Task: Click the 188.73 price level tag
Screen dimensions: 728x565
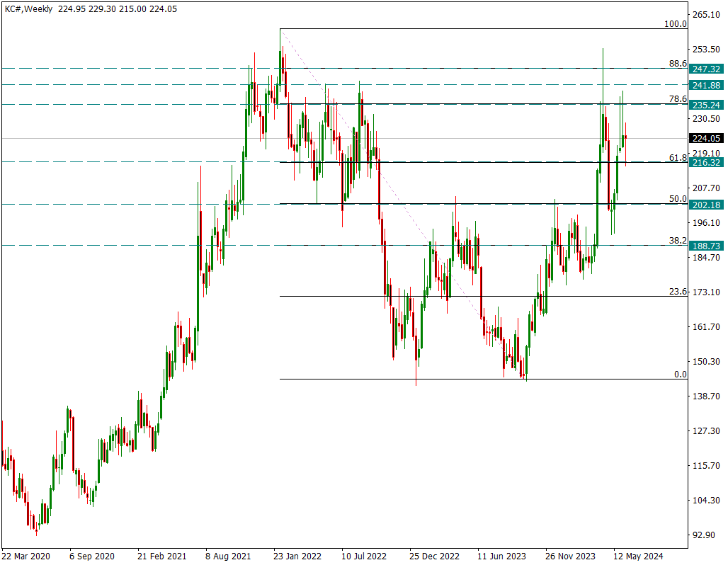Action: (706, 246)
